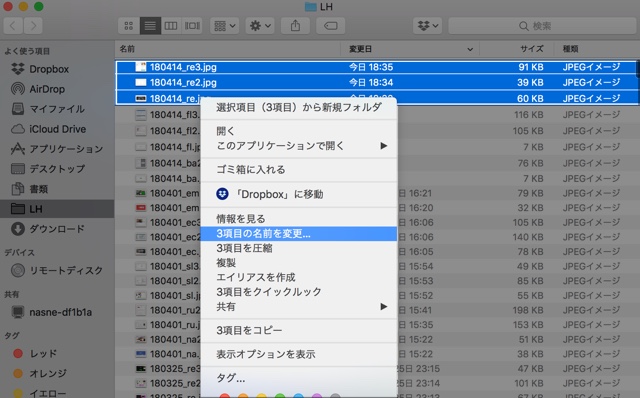Viewport: 640px width, 398px height.
Task: Choose タグ… in the context menu
Action: click(299, 378)
